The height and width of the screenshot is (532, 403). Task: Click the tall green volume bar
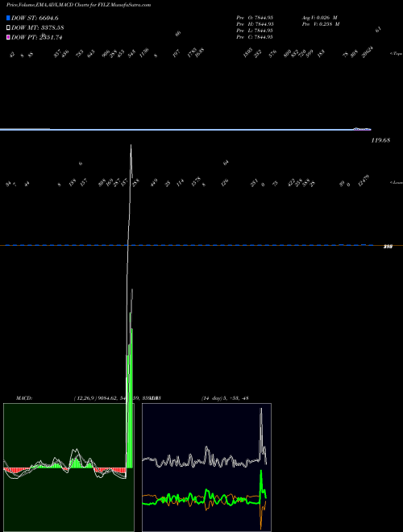click(130, 390)
